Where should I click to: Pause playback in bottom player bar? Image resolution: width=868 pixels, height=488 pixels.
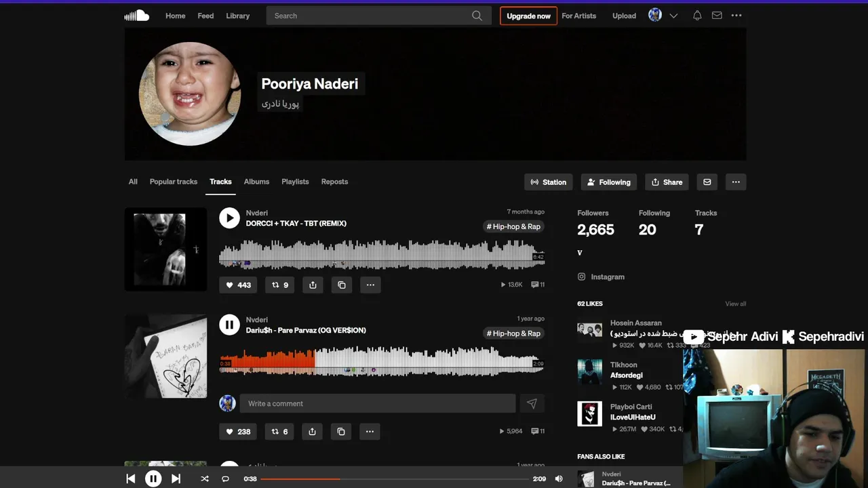(153, 479)
